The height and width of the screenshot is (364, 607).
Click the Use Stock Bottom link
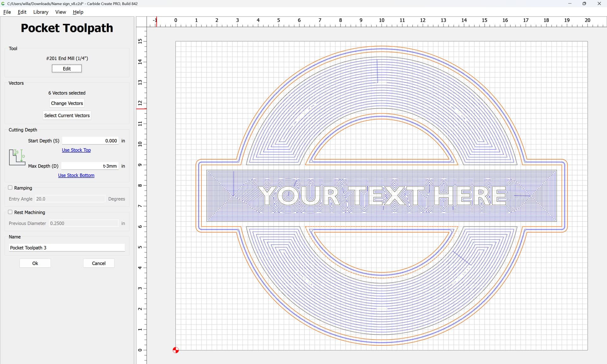click(x=76, y=175)
